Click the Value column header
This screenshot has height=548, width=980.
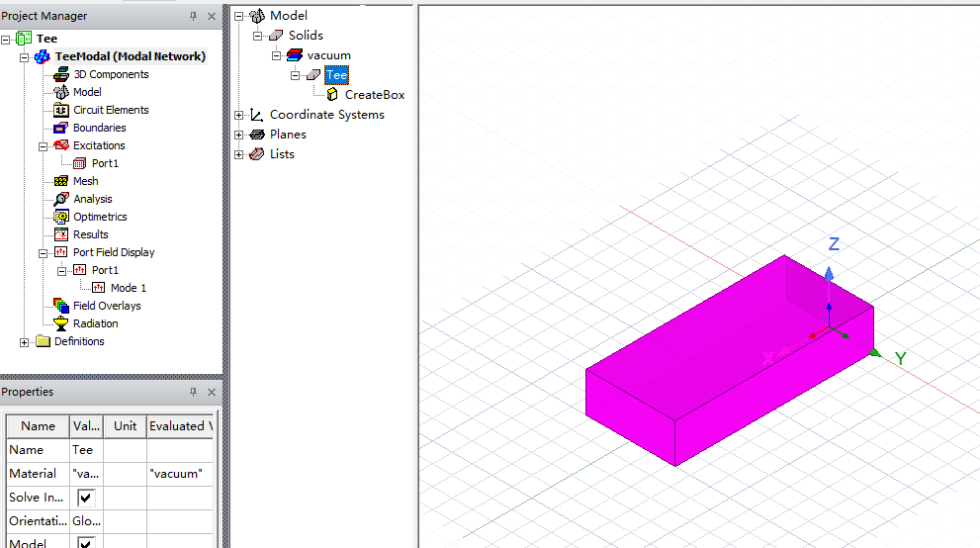[x=86, y=426]
